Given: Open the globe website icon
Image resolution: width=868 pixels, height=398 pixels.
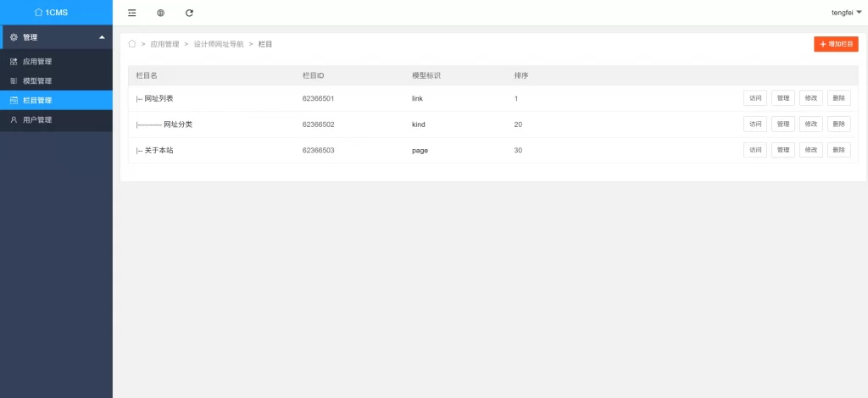Looking at the screenshot, I should 160,13.
